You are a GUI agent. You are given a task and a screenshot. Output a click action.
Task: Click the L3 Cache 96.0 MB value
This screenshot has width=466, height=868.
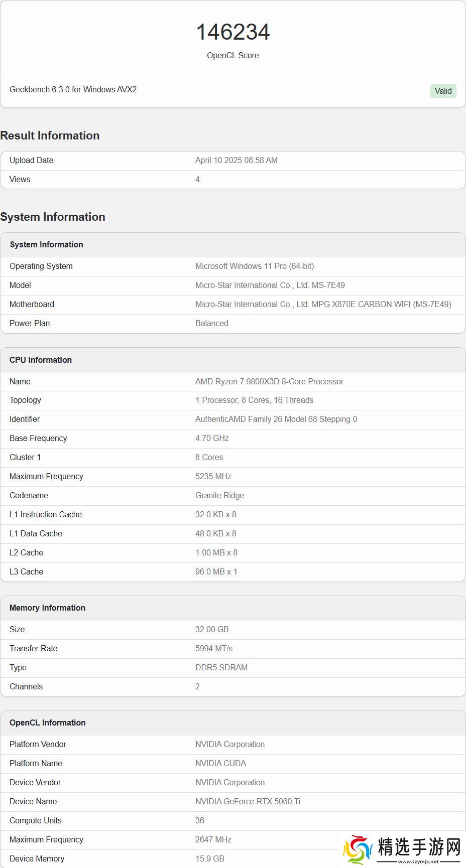pyautogui.click(x=216, y=571)
